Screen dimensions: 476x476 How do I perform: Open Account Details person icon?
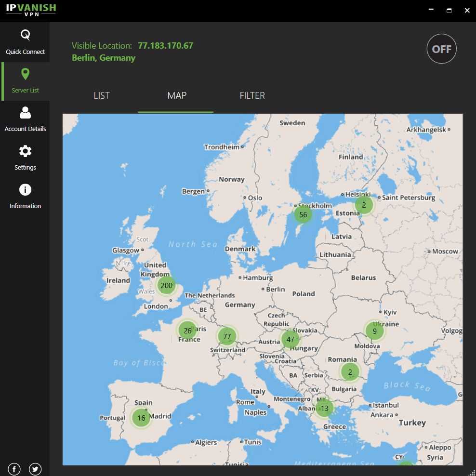(x=25, y=113)
